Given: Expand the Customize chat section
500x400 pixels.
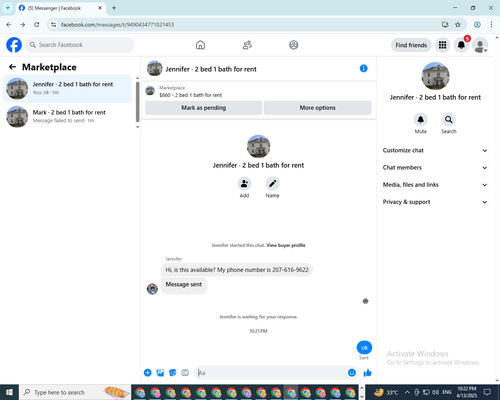Looking at the screenshot, I should coord(435,150).
